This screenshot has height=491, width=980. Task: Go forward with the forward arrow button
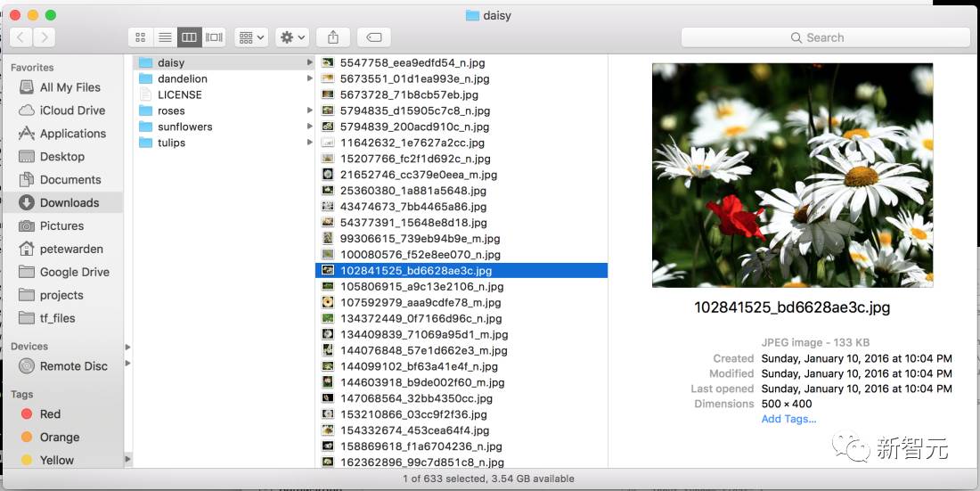coord(44,37)
